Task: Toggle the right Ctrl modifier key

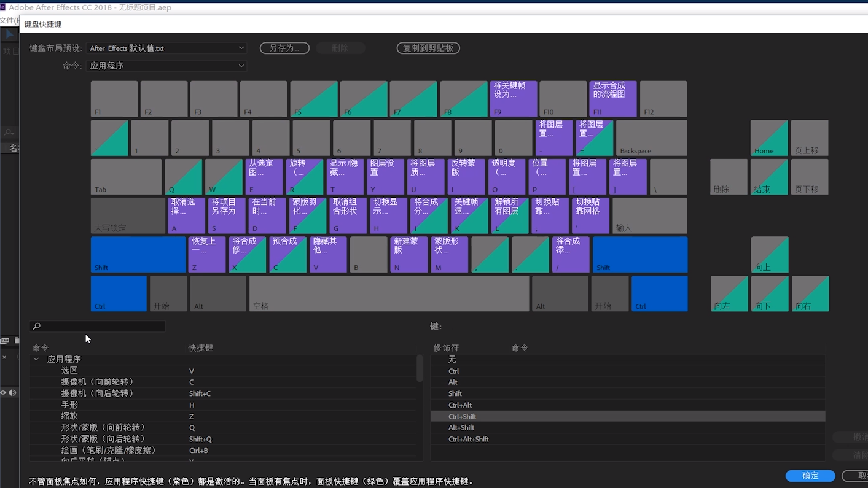Action: 659,293
